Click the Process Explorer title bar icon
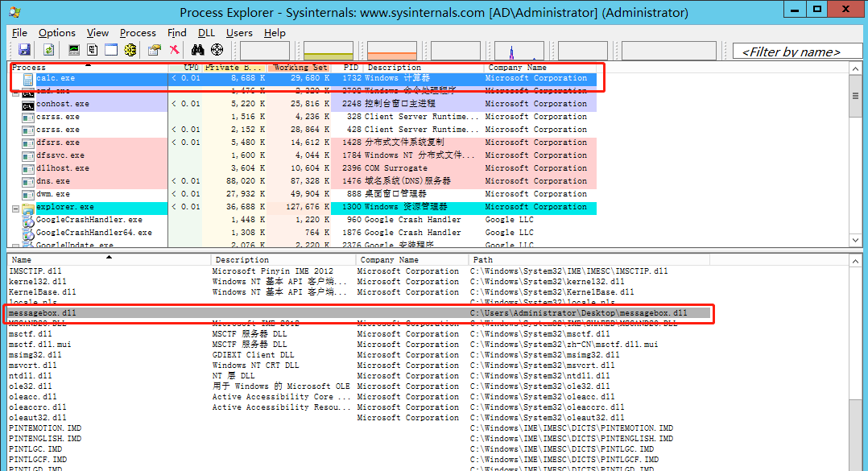This screenshot has width=868, height=471. tap(14, 12)
